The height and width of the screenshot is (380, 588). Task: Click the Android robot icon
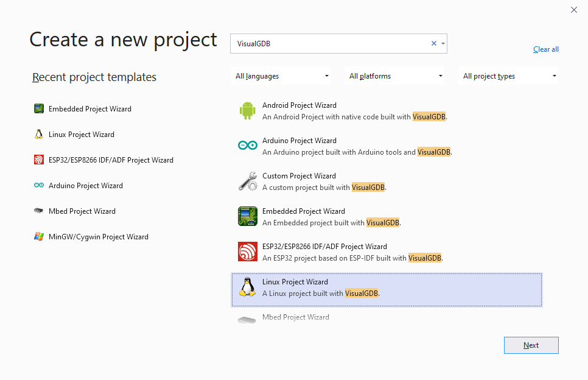(247, 111)
